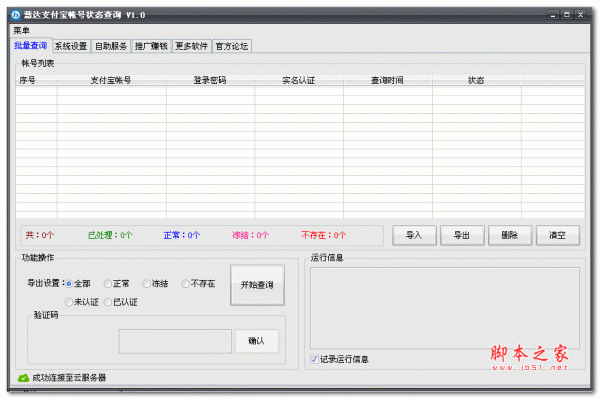This screenshot has height=399, width=600.
Task: Select the 不存在 export radio button
Action: [186, 283]
